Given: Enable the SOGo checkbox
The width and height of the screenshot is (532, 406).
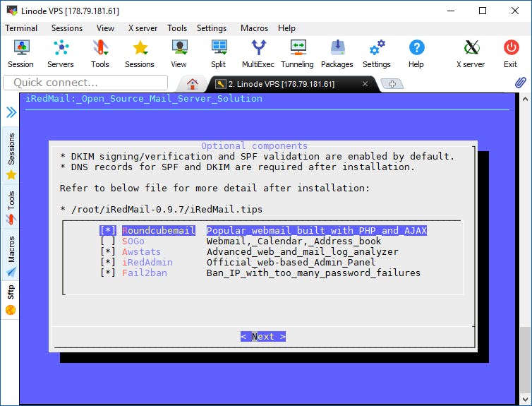Looking at the screenshot, I should (x=108, y=241).
